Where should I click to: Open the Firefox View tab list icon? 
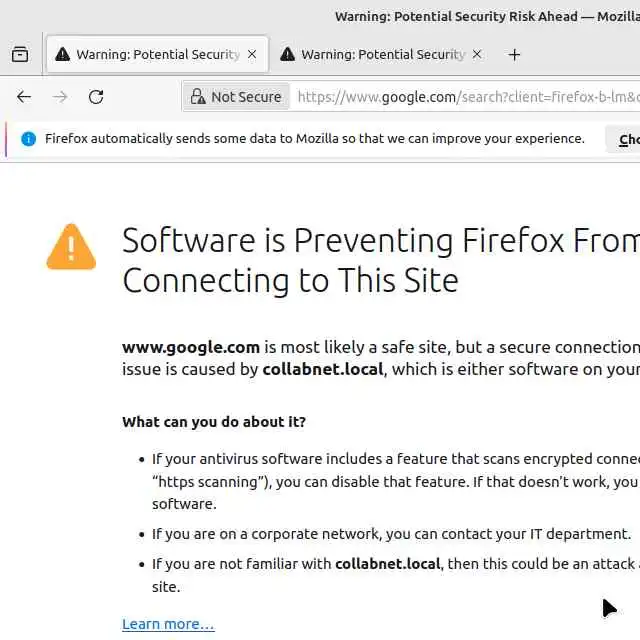tap(20, 55)
